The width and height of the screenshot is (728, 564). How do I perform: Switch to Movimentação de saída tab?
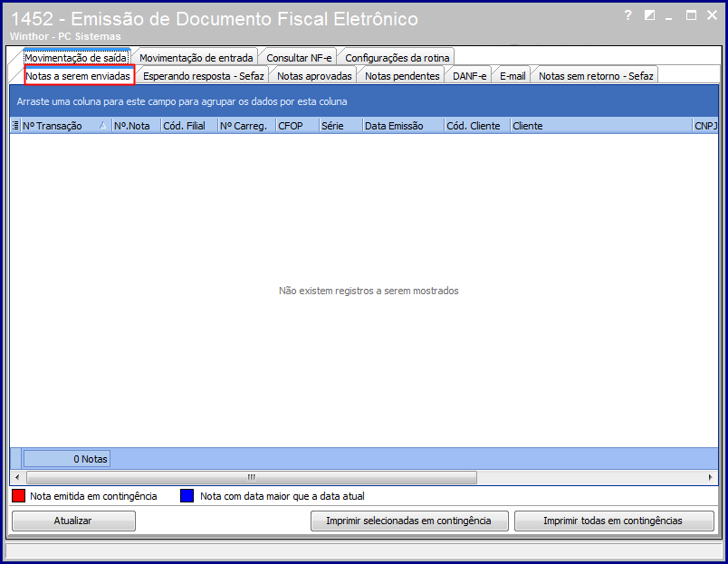pyautogui.click(x=76, y=58)
